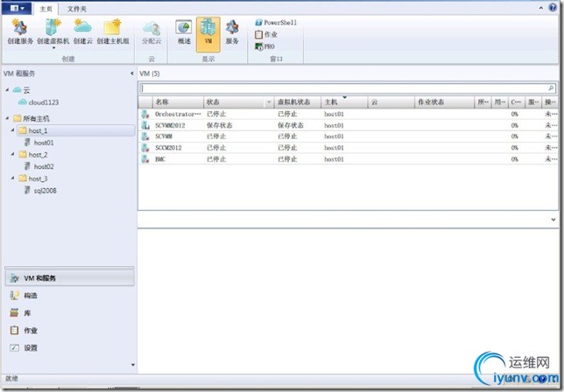Show the 概述 overview view
Screen dimensions: 564x392
pos(184,32)
